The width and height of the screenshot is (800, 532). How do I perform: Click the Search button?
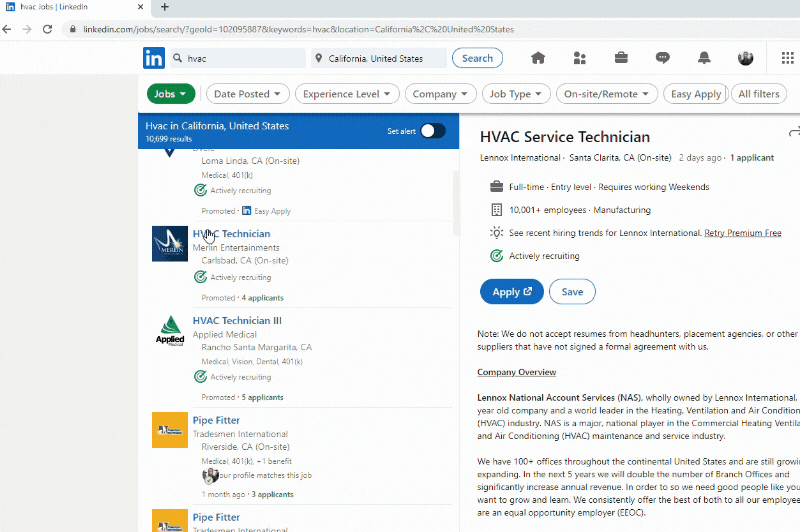[x=477, y=58]
